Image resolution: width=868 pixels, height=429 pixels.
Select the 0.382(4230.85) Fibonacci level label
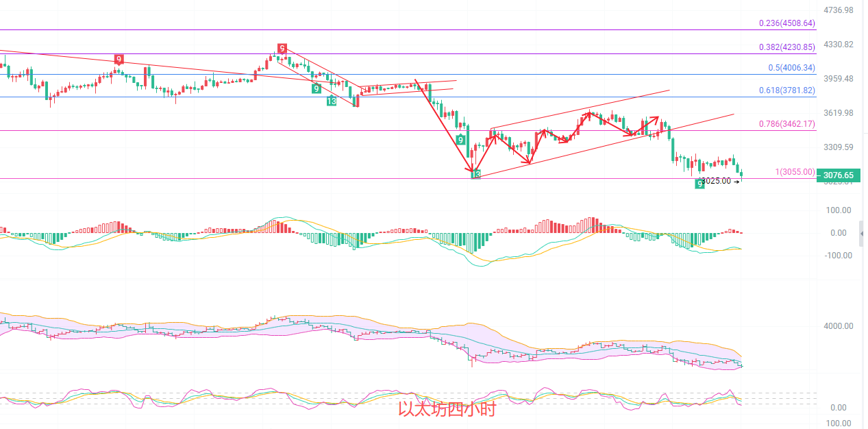click(786, 47)
